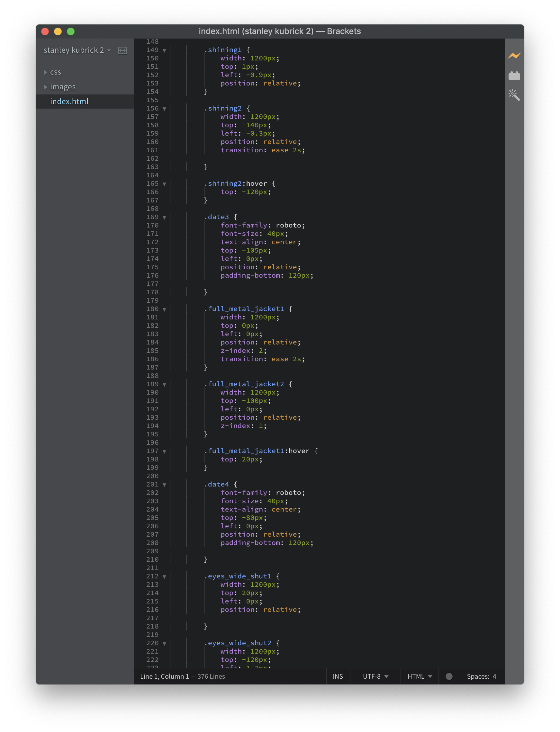Image resolution: width=560 pixels, height=732 pixels.
Task: Collapse .eyes_wide_shut2 block at line 220
Action: [164, 643]
